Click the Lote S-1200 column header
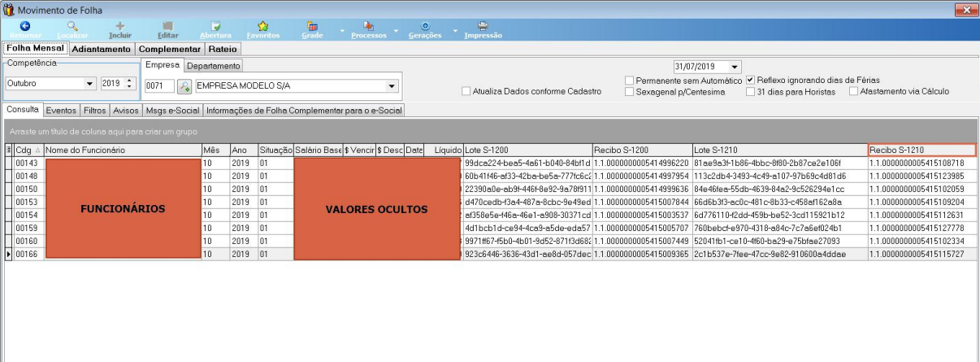 (527, 150)
